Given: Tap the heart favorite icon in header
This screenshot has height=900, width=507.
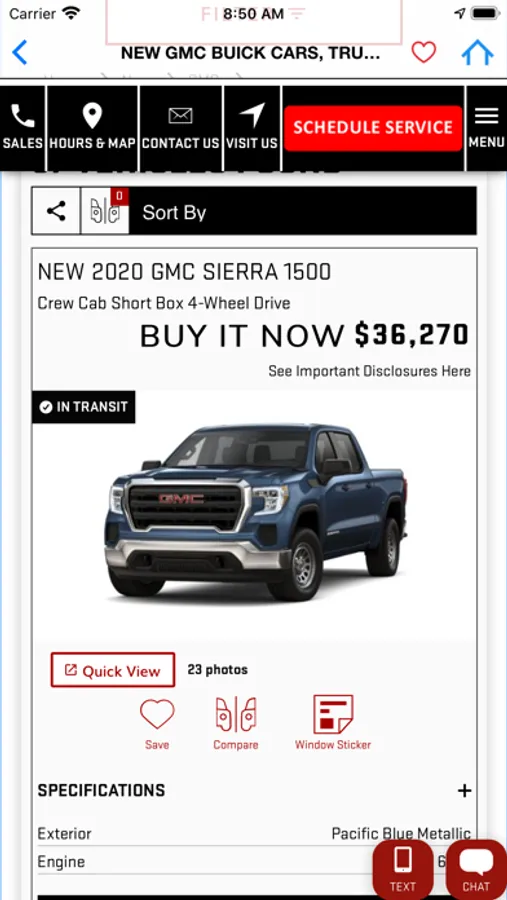Looking at the screenshot, I should pyautogui.click(x=424, y=53).
